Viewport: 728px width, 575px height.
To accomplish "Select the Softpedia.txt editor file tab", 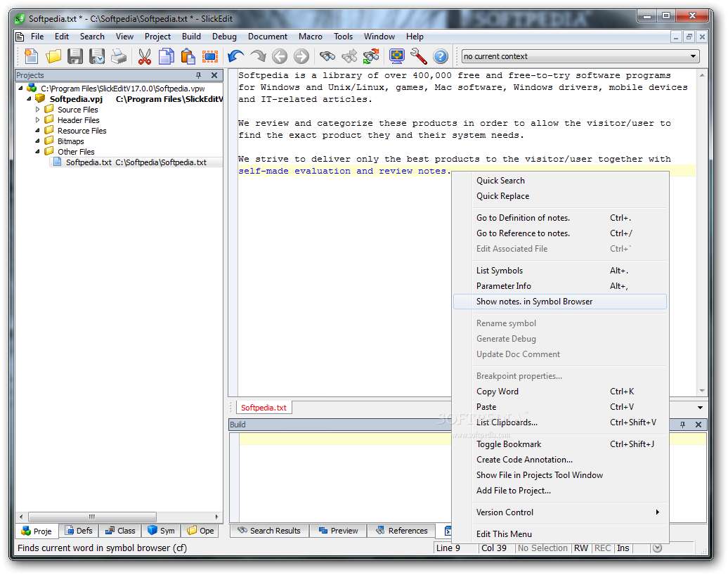I will click(x=264, y=408).
